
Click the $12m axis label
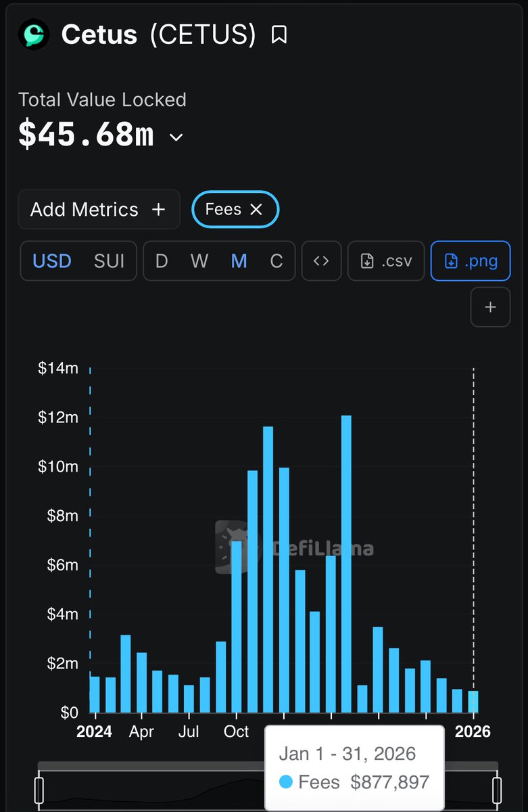click(x=58, y=418)
